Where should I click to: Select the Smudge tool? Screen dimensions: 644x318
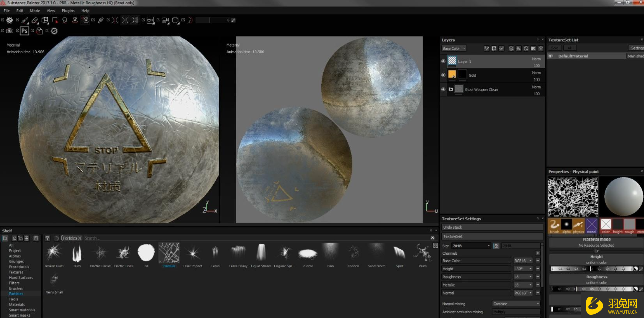click(x=65, y=20)
